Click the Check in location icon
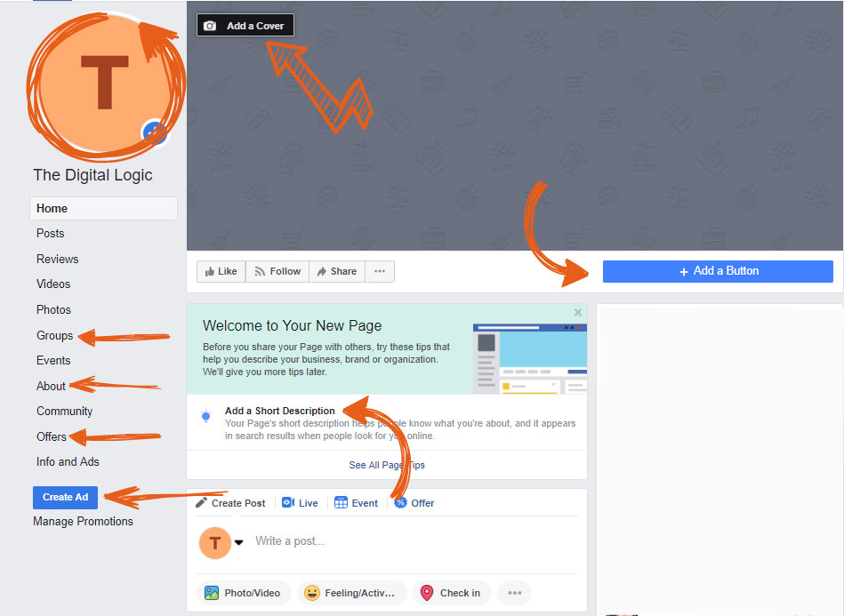This screenshot has height=616, width=844. [x=428, y=592]
